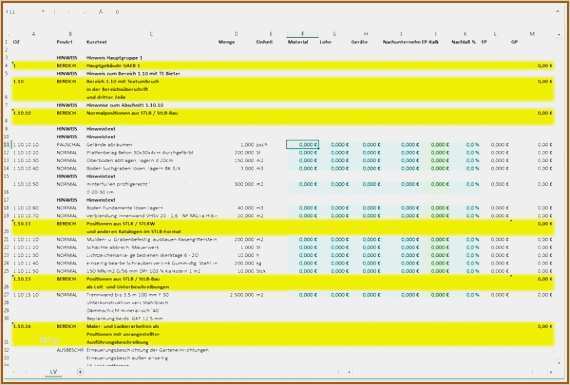This screenshot has width=570, height=385.
Task: Select column F header
Action: (x=302, y=34)
